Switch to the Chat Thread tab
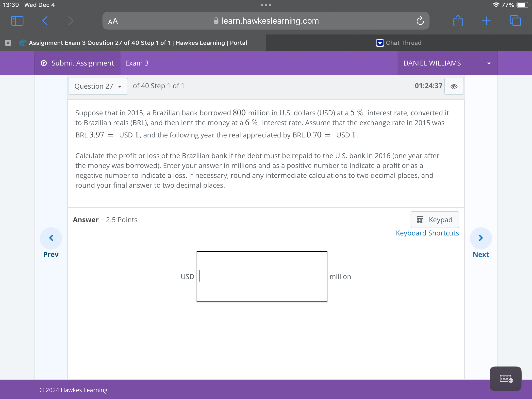This screenshot has height=399, width=532. click(399, 43)
